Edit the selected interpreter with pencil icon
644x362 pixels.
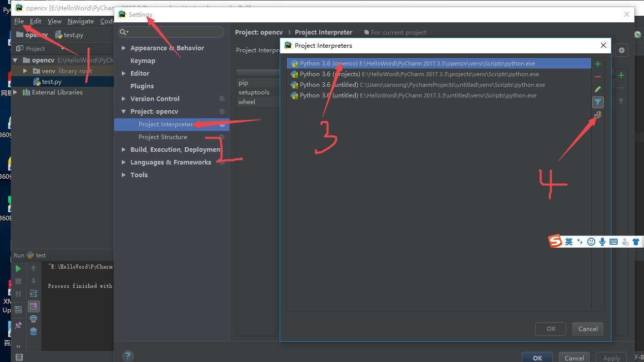[598, 89]
